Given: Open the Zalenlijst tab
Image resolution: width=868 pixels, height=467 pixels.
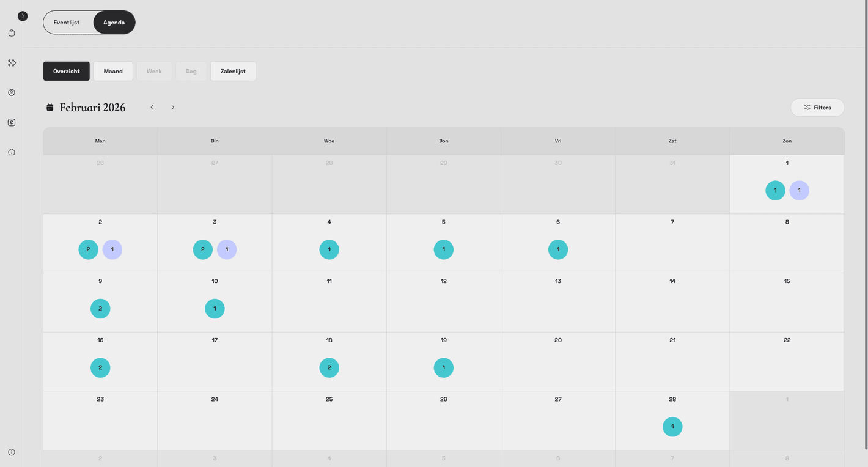Looking at the screenshot, I should [x=233, y=72].
